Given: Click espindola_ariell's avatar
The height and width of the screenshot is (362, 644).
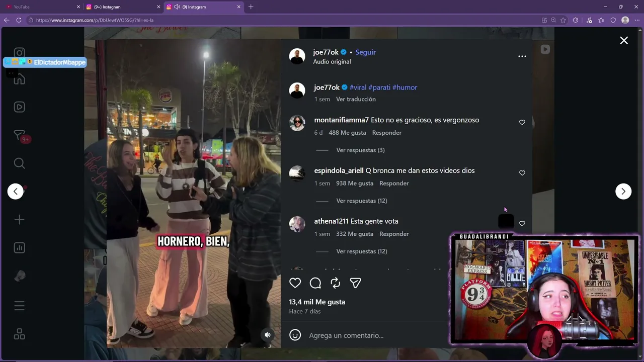Looking at the screenshot, I should (x=297, y=173).
